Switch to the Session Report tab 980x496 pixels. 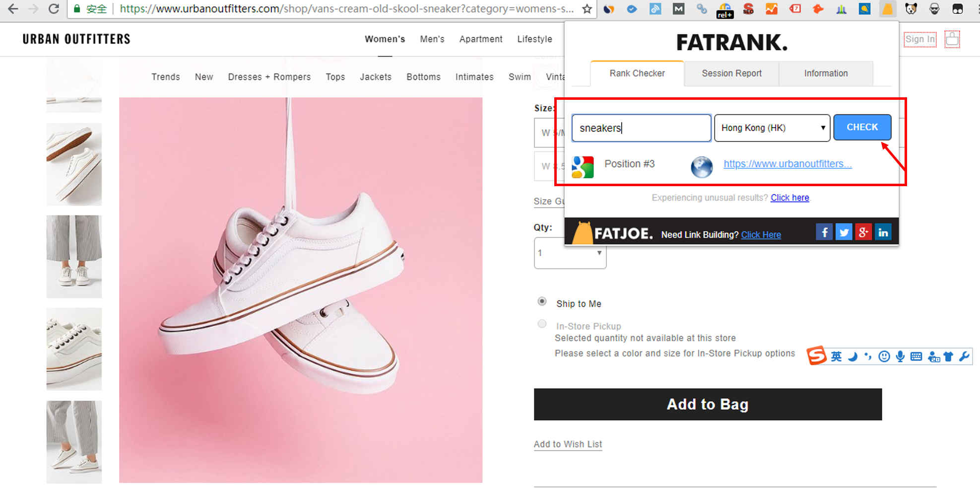point(731,73)
